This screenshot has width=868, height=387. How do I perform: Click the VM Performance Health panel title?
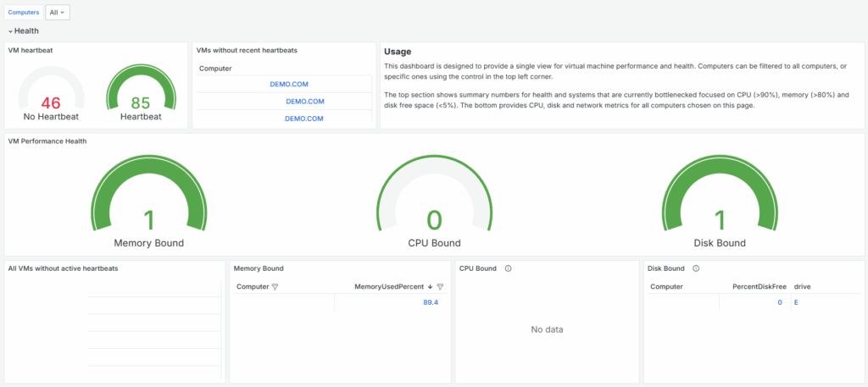tap(47, 141)
